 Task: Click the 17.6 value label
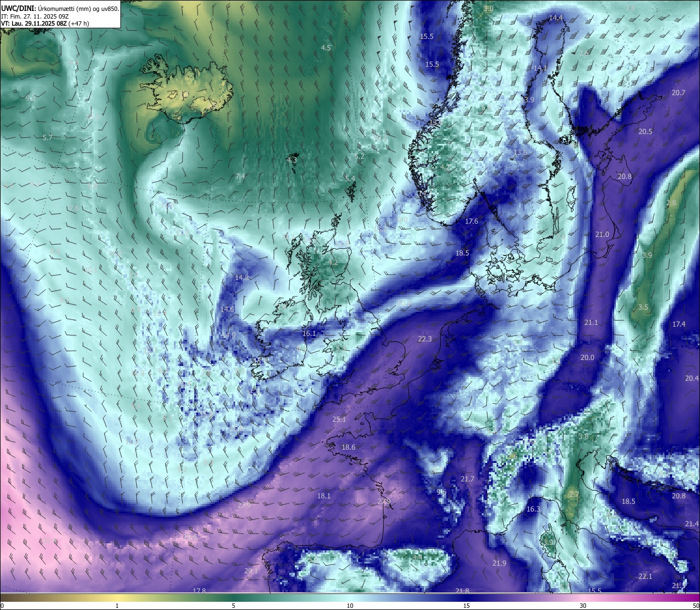(471, 222)
